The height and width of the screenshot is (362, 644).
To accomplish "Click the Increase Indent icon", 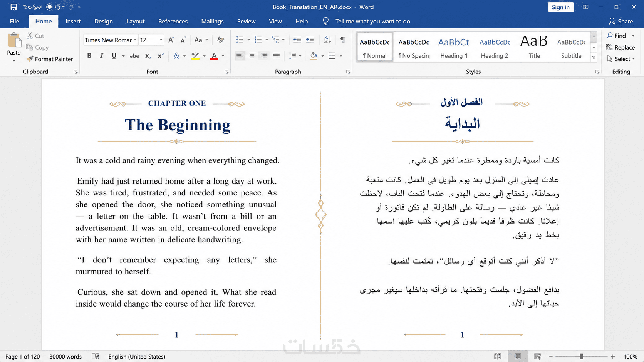I will [310, 40].
